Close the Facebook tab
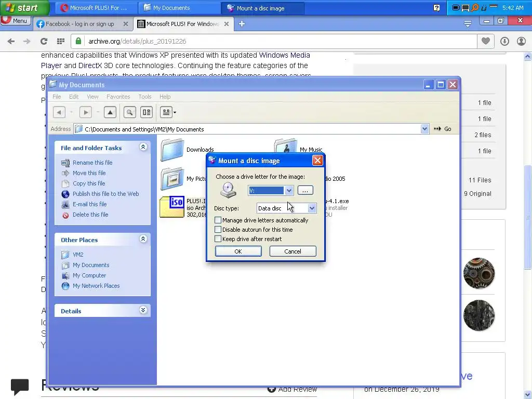Screen dimensions: 532x399 [x=126, y=24]
